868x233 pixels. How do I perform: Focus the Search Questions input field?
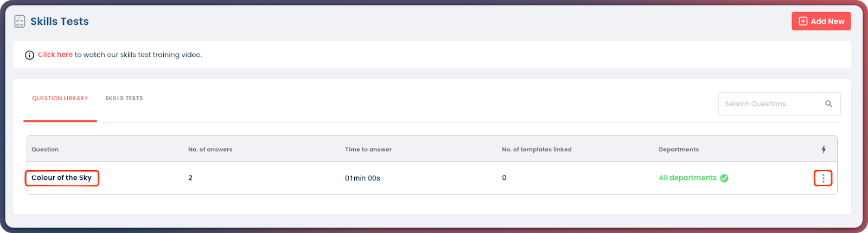768,104
